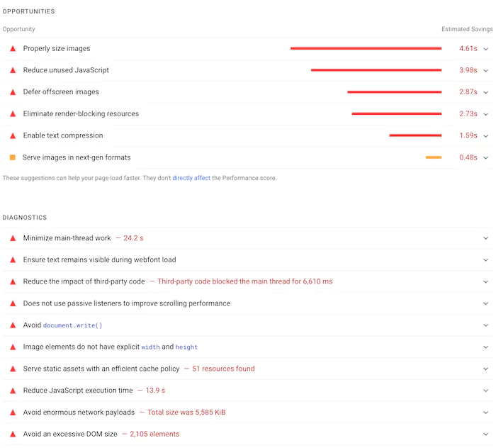
Task: Expand Serve images in next-gen formats chevron
Action: tap(486, 157)
